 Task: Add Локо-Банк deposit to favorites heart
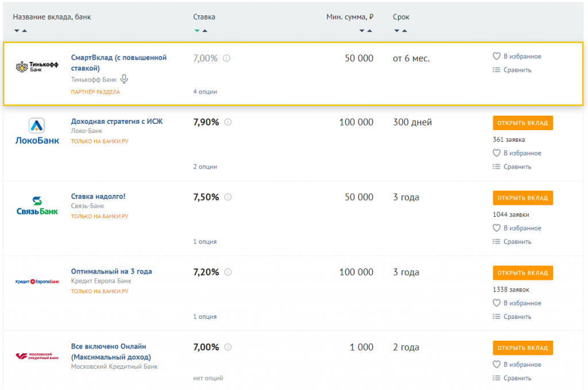(496, 153)
